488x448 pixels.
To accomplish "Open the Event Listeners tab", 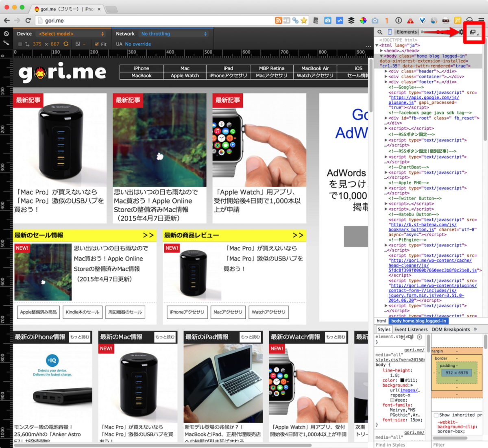I will click(411, 329).
